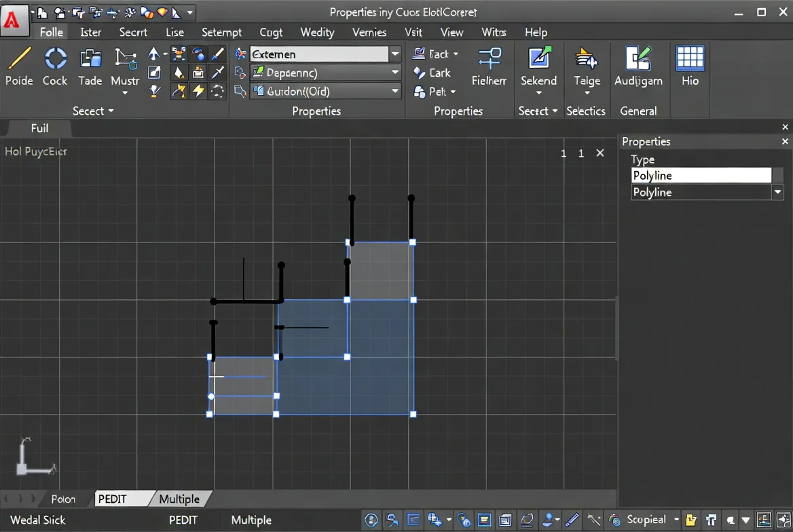The image size is (793, 532).
Task: Click the Talge layers icon
Action: pyautogui.click(x=587, y=58)
